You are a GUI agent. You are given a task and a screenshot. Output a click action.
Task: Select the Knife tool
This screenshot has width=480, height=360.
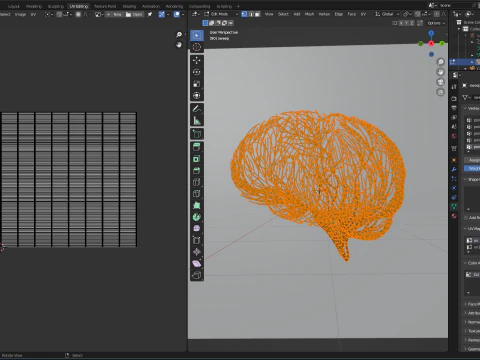tap(197, 194)
